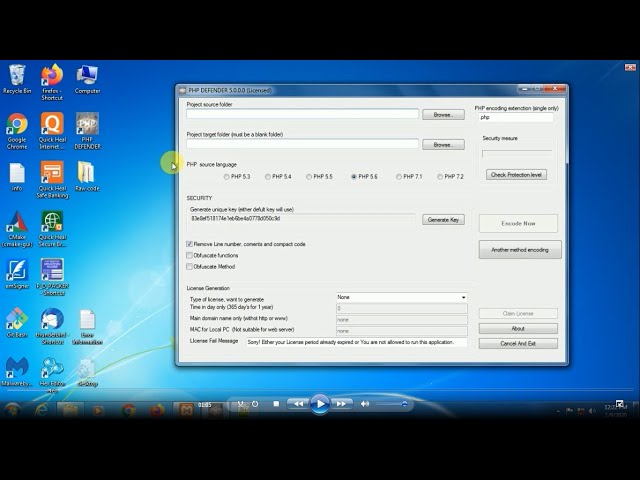This screenshot has width=640, height=480.
Task: Click the Check Protection level button
Action: point(516,175)
